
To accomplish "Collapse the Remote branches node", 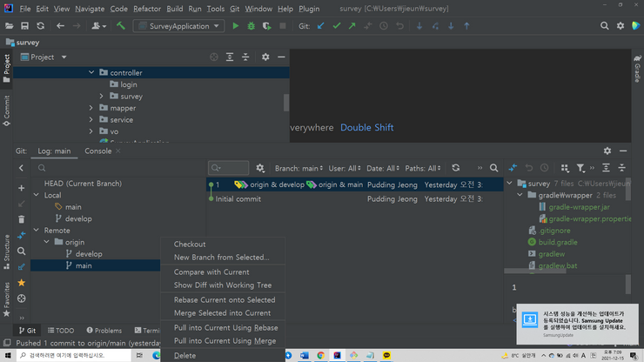I will [37, 230].
